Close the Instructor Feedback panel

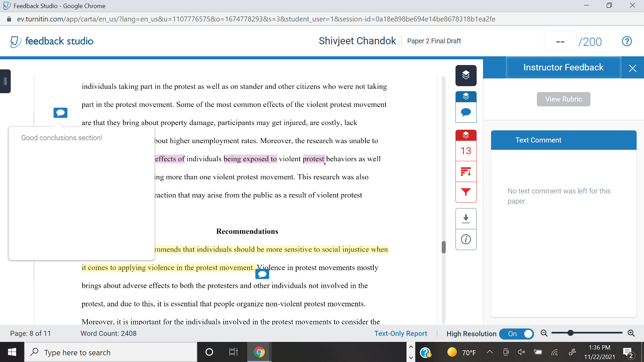[633, 68]
